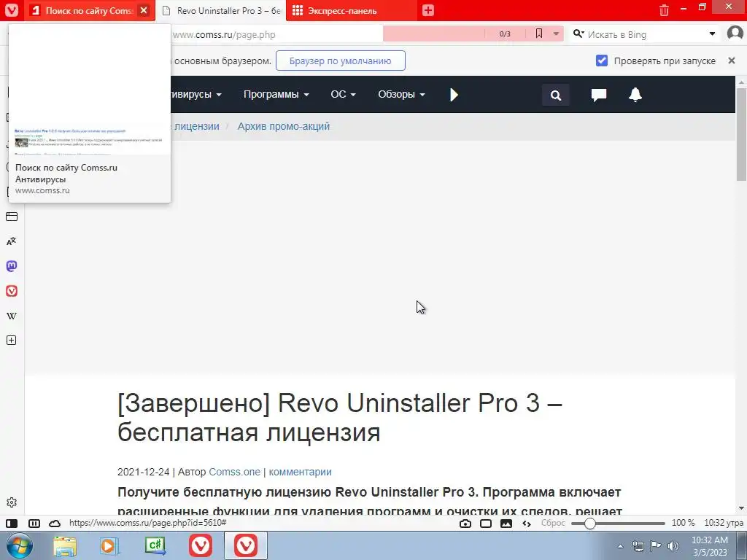747x560 pixels.
Task: Open the Window panel in the sidebar
Action: [x=12, y=217]
